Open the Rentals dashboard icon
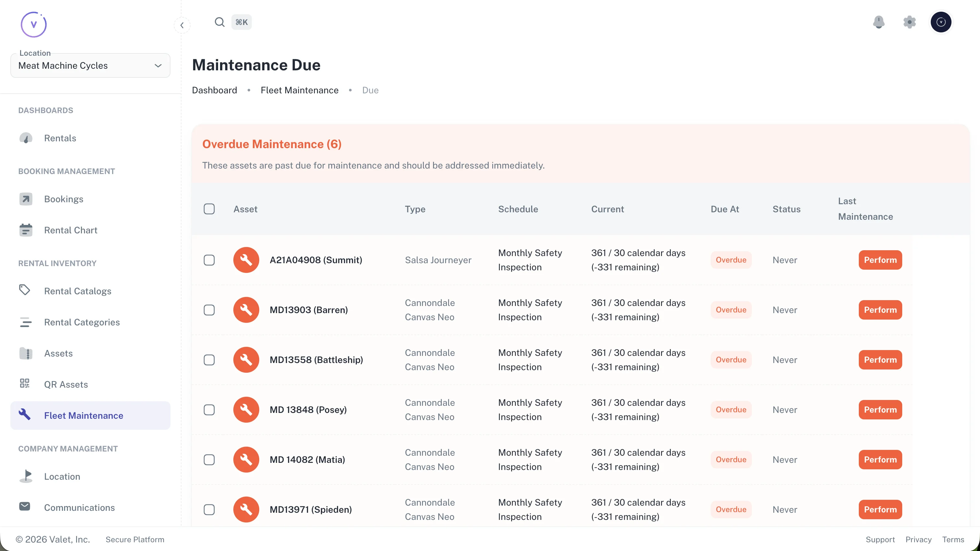This screenshot has width=980, height=551. (x=26, y=138)
